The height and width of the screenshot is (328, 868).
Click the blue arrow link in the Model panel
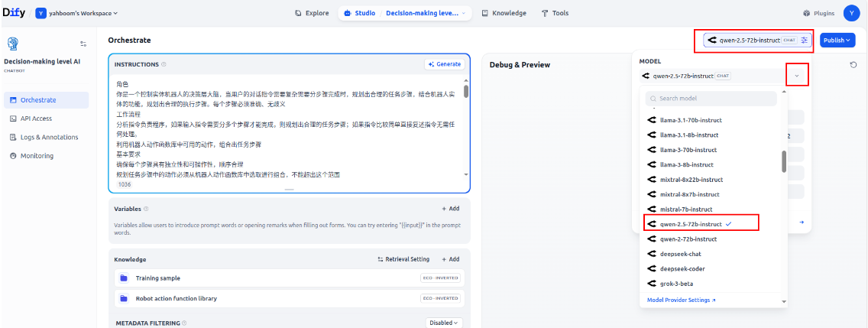tap(802, 222)
